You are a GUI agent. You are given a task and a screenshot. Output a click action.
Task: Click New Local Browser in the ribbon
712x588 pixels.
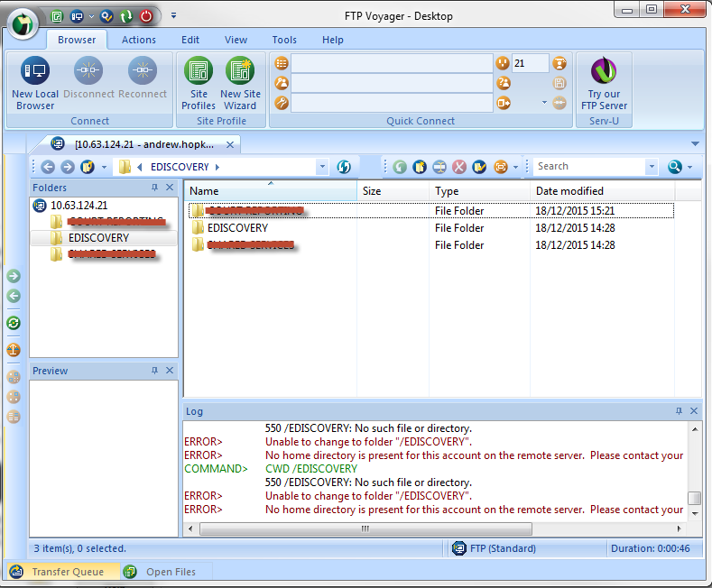(35, 84)
